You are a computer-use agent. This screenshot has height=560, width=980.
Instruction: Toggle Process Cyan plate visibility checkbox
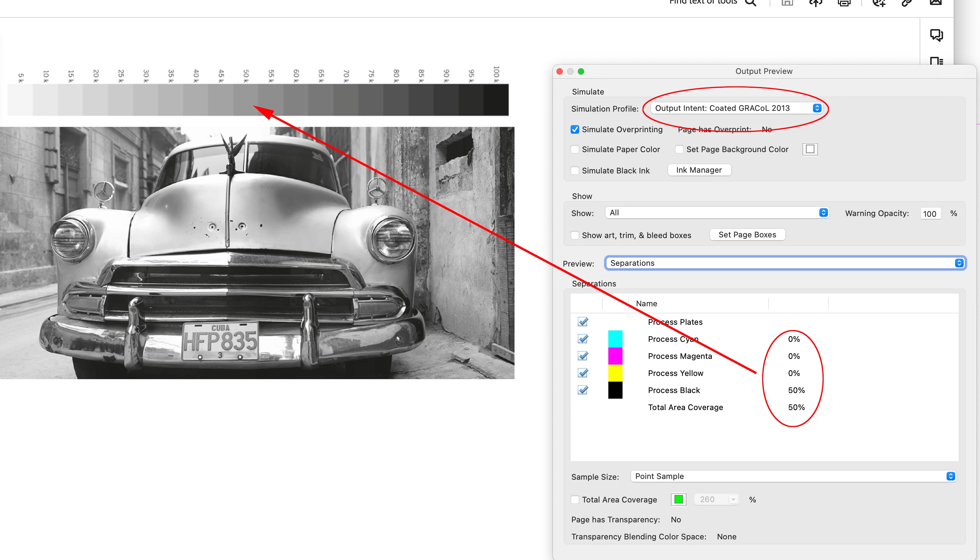pyautogui.click(x=583, y=339)
